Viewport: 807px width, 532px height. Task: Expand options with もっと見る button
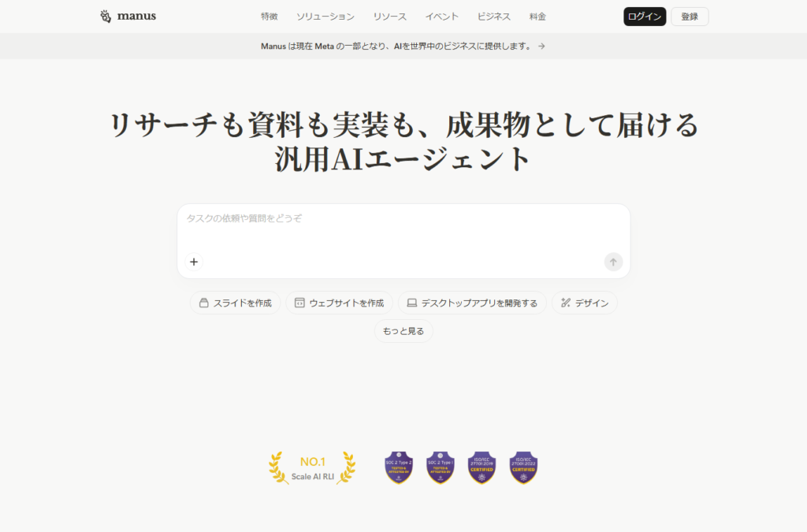403,331
